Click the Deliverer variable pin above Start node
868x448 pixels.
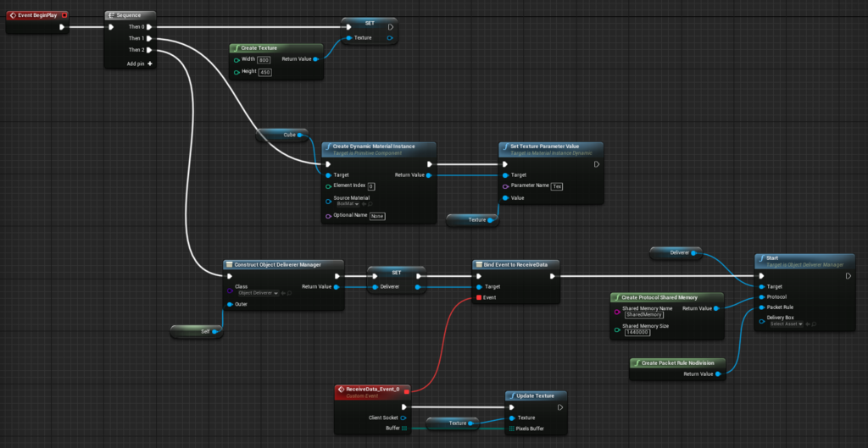(x=693, y=252)
